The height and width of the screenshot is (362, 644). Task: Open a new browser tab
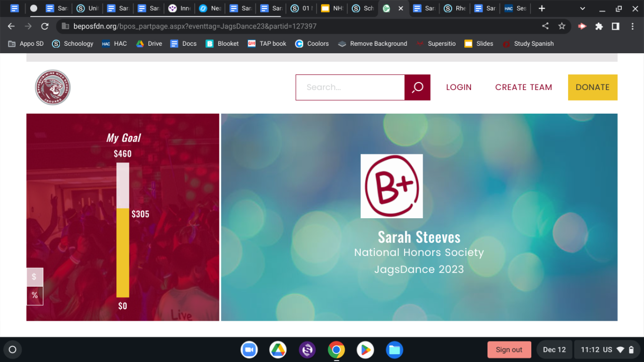(x=542, y=9)
